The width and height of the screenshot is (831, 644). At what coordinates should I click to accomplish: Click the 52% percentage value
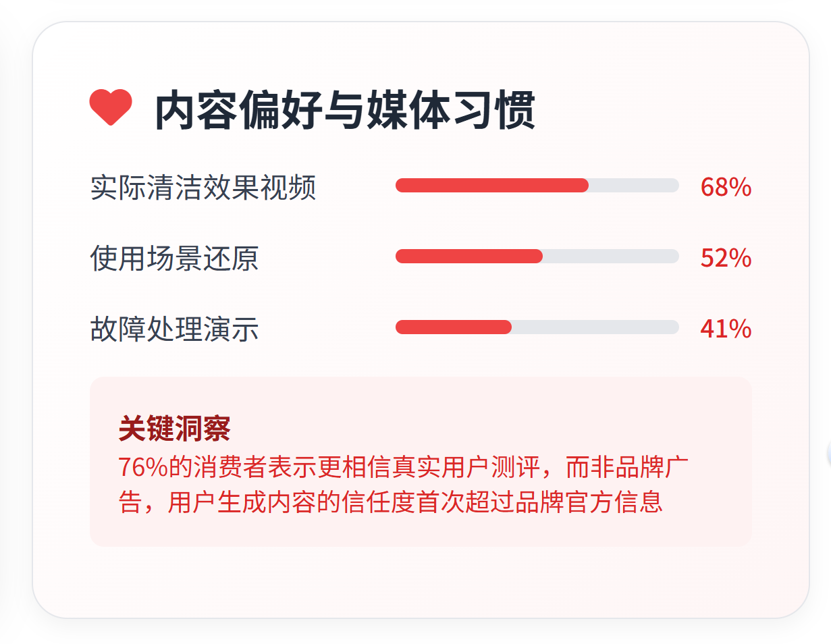coord(726,259)
